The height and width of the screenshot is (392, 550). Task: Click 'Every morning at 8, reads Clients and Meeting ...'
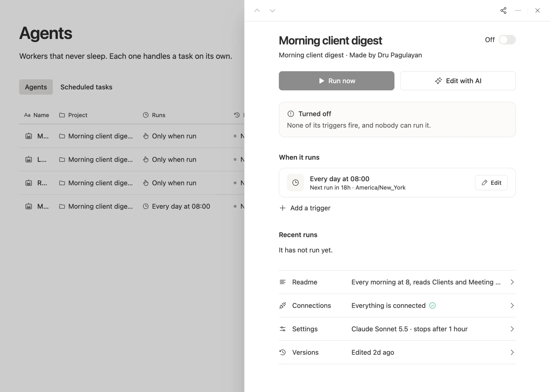tap(426, 282)
